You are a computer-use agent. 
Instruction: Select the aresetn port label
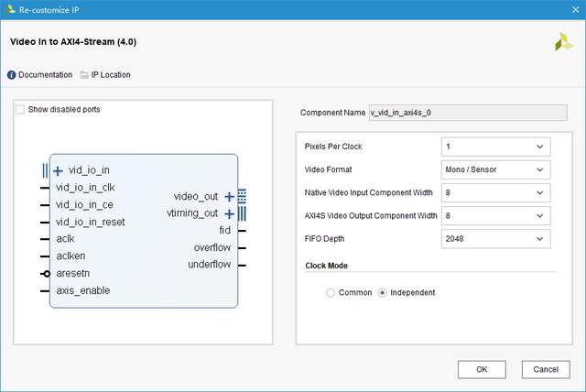(x=73, y=273)
